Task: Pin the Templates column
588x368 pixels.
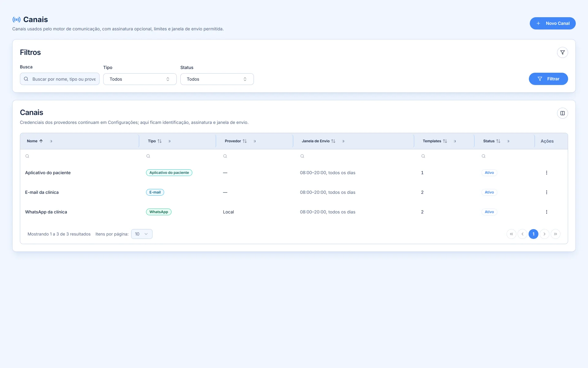Action: coord(454,141)
